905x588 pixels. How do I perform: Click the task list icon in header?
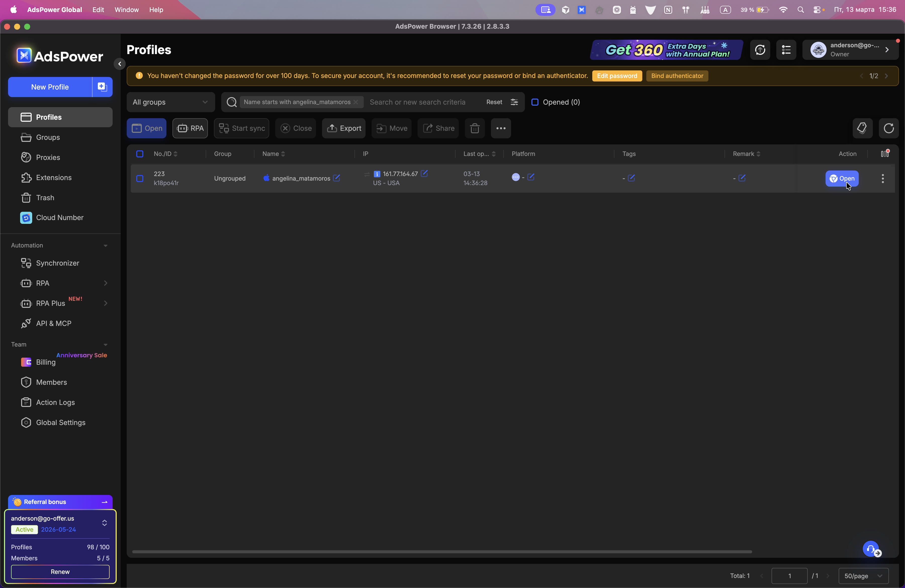point(786,50)
